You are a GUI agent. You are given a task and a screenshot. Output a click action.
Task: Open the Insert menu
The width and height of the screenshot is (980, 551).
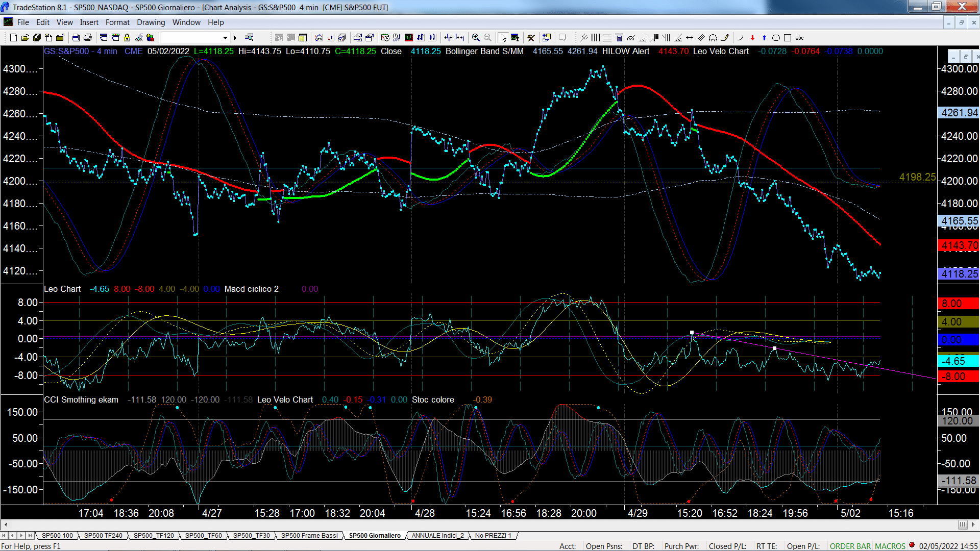89,22
